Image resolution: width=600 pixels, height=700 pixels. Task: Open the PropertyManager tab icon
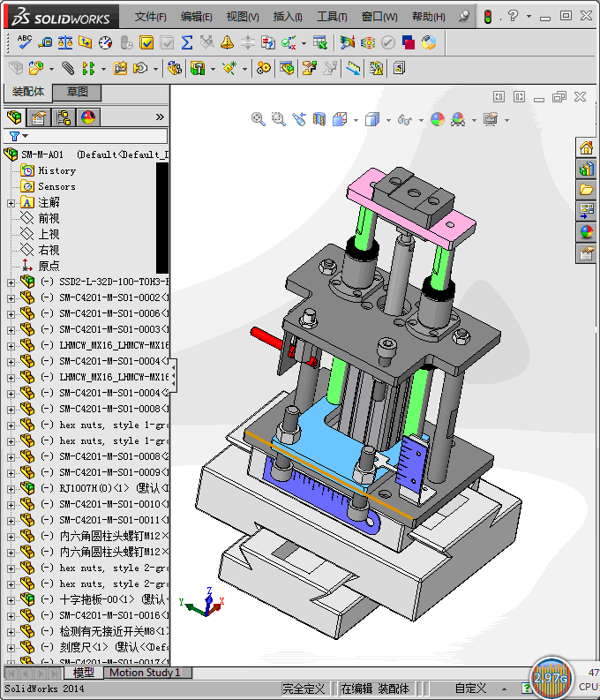(39, 117)
